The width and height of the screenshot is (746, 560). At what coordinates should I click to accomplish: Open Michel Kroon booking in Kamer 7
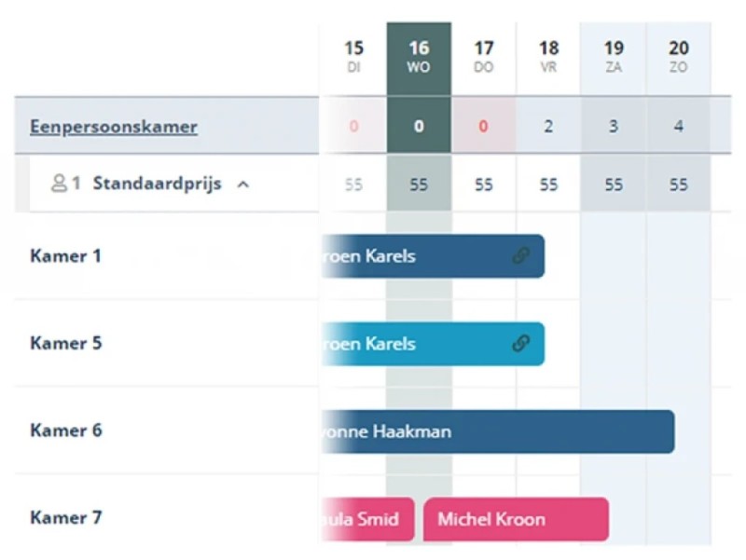point(516,519)
